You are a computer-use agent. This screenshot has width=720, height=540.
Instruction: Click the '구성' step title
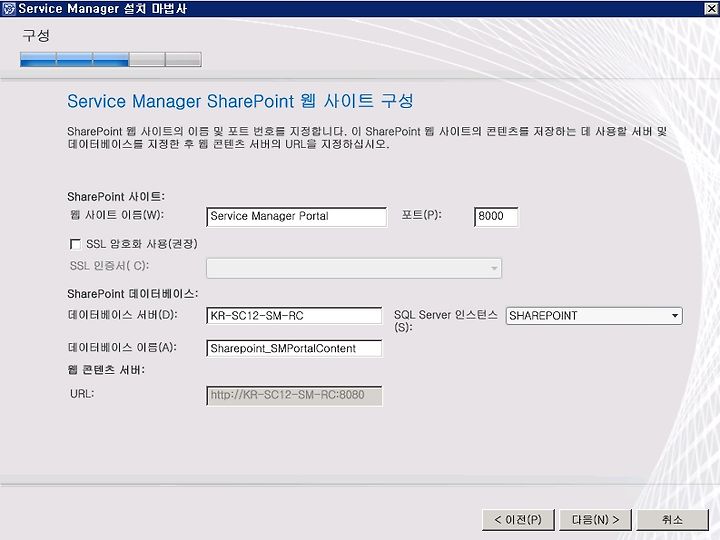(36, 35)
